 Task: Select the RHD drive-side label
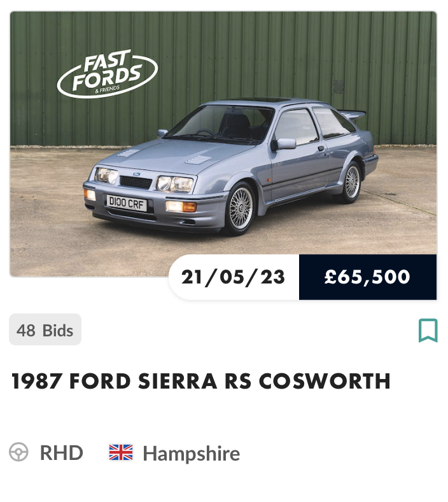tap(61, 453)
